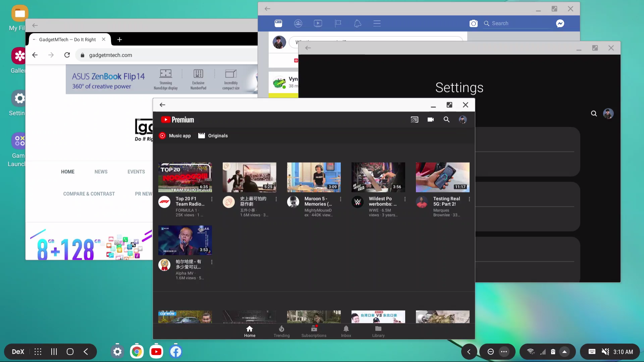
Task: Open HOME menu on GadgetMTech site
Action: 68,172
